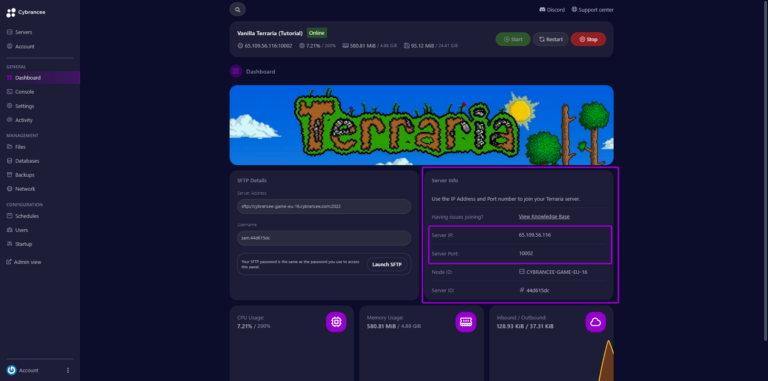Screen dimensions: 768x381
Task: Go to Servers in sidebar
Action: [20, 32]
